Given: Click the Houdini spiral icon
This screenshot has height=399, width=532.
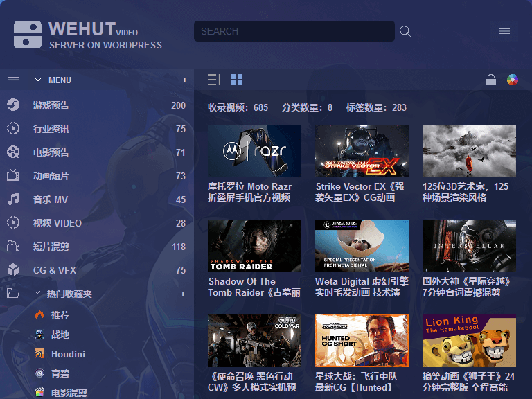Looking at the screenshot, I should (x=39, y=354).
